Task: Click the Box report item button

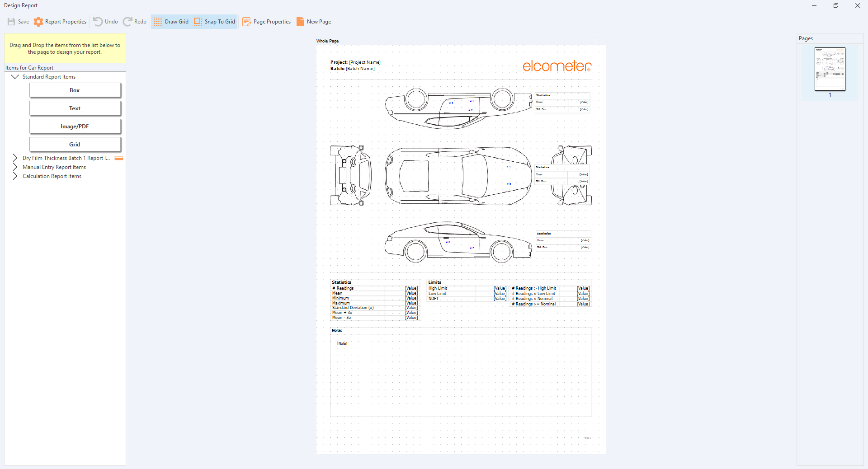Action: [x=75, y=90]
